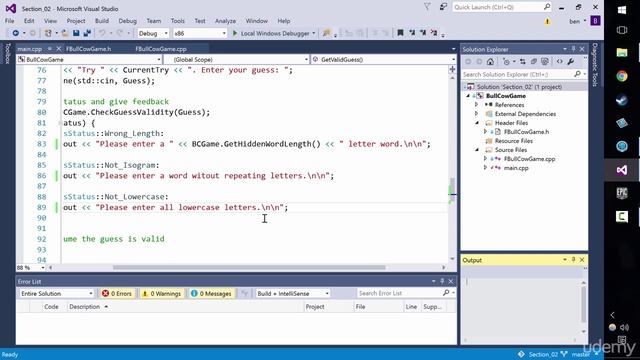Image resolution: width=640 pixels, height=360 pixels.
Task: Expand the References node
Action: tap(476, 105)
